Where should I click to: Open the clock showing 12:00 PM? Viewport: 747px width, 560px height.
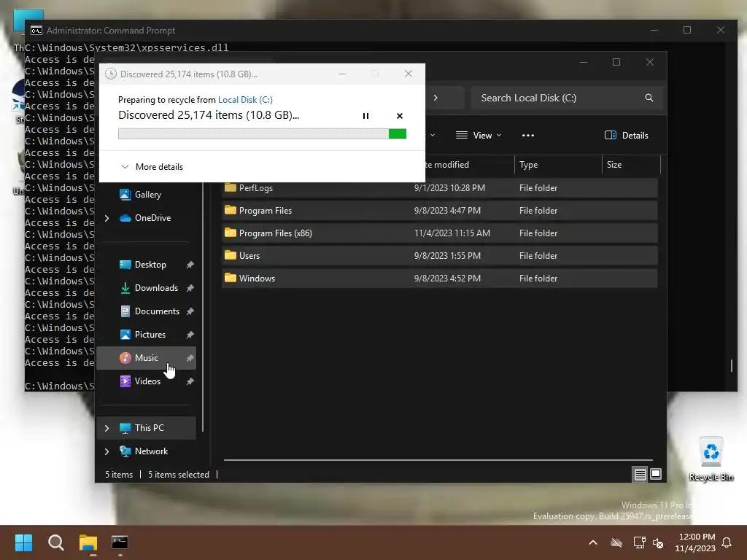tap(695, 542)
